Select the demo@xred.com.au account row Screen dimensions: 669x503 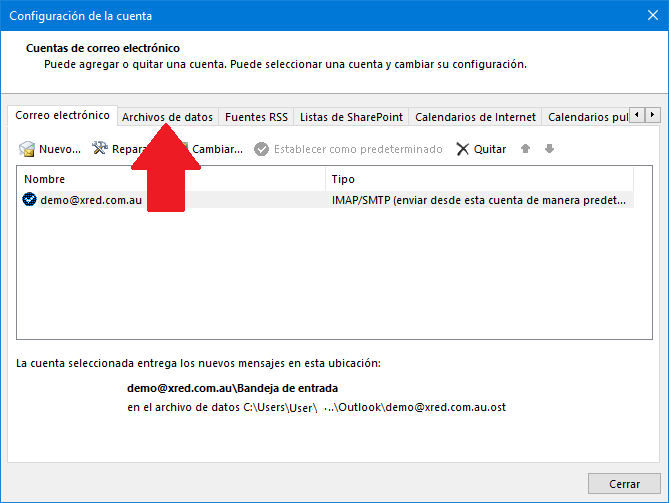coord(328,200)
